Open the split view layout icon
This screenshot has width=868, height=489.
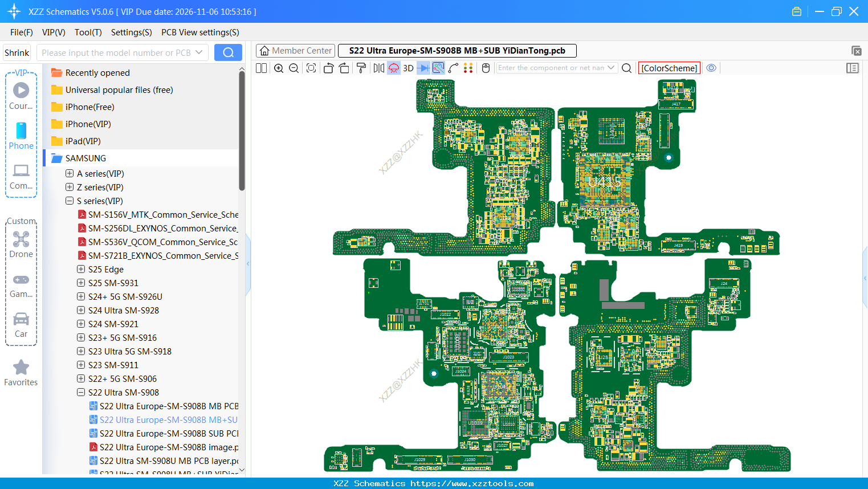(261, 68)
